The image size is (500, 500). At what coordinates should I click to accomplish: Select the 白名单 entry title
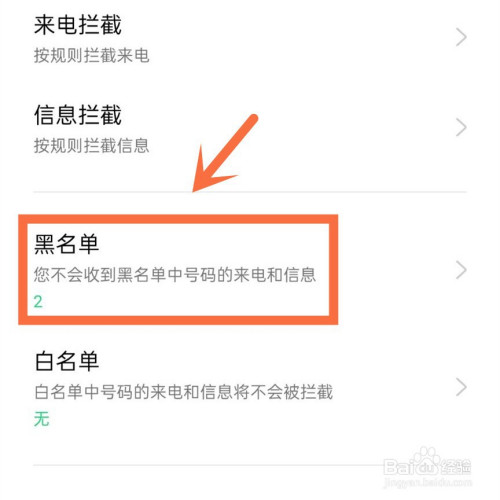point(67,361)
